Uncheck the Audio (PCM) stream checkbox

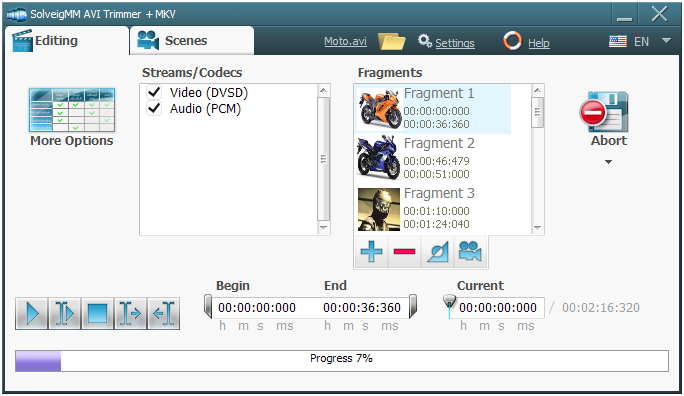pos(154,108)
